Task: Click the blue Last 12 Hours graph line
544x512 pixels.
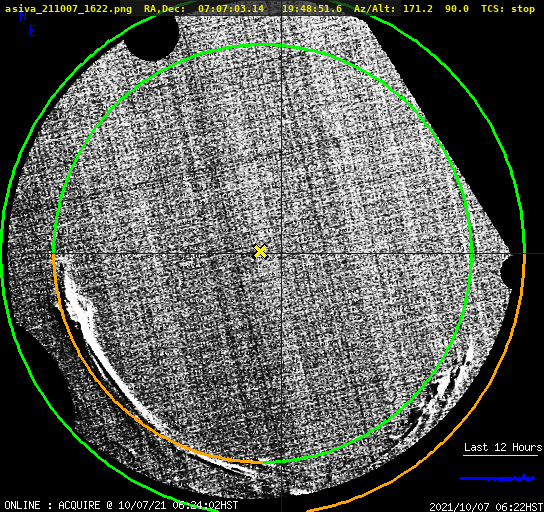Action: click(x=497, y=478)
